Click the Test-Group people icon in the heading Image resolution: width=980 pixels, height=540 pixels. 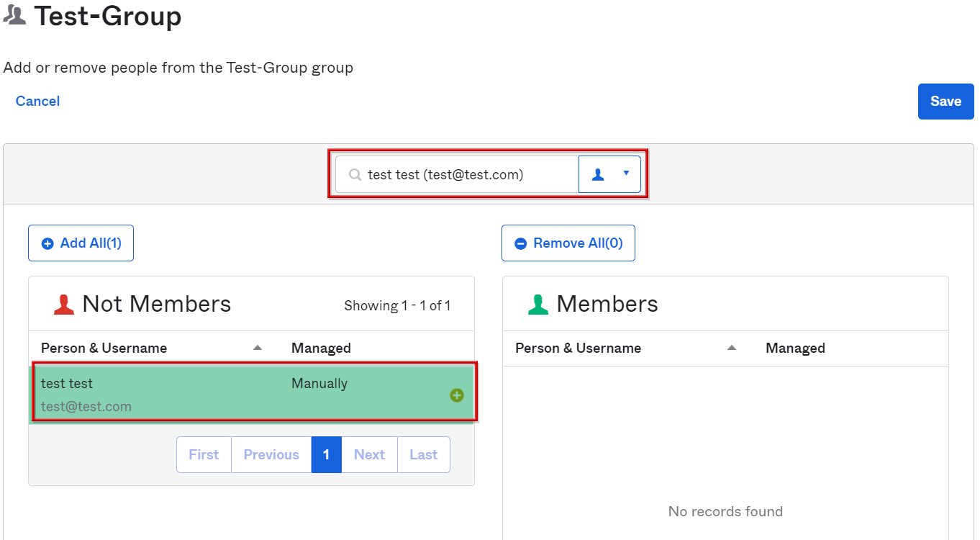(14, 14)
